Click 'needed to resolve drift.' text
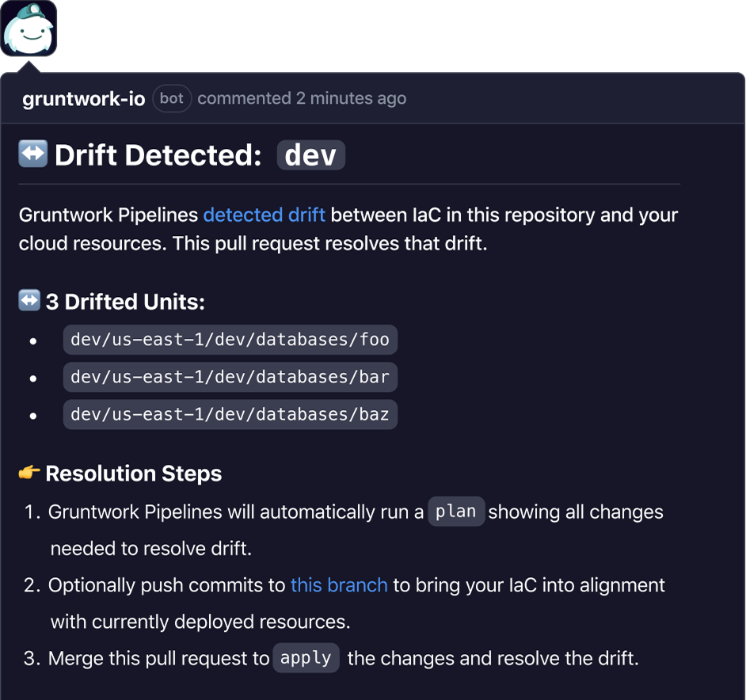The image size is (746, 700). [150, 549]
